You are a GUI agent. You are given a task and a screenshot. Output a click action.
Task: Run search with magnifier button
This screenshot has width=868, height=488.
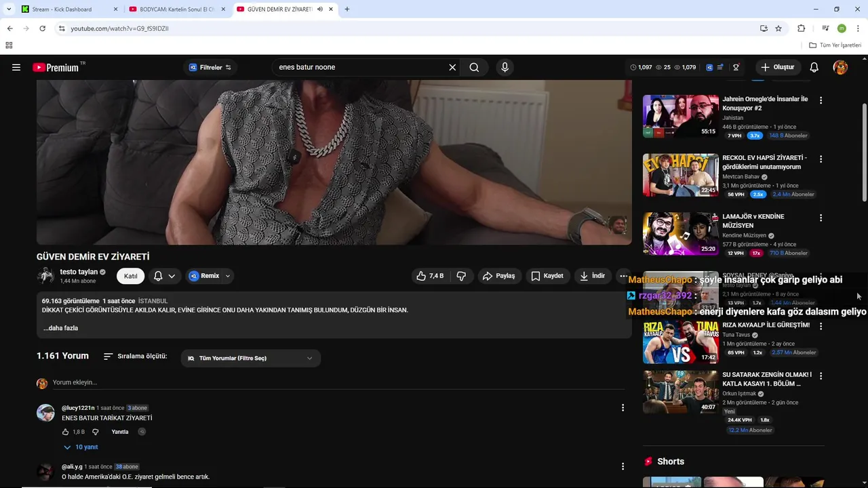tap(474, 67)
